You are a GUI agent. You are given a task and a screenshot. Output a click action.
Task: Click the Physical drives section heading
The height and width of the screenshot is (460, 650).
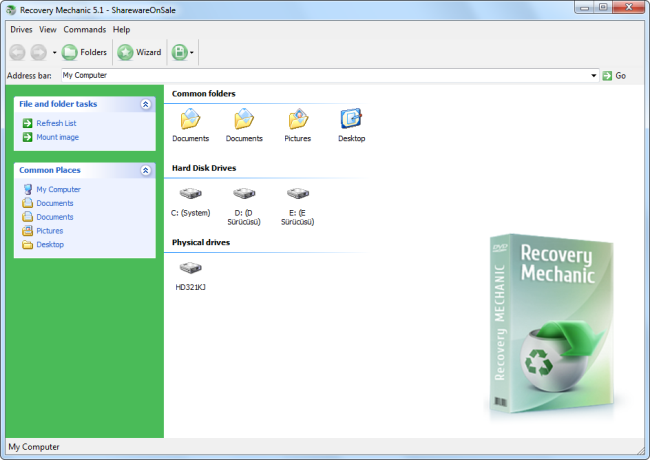201,242
